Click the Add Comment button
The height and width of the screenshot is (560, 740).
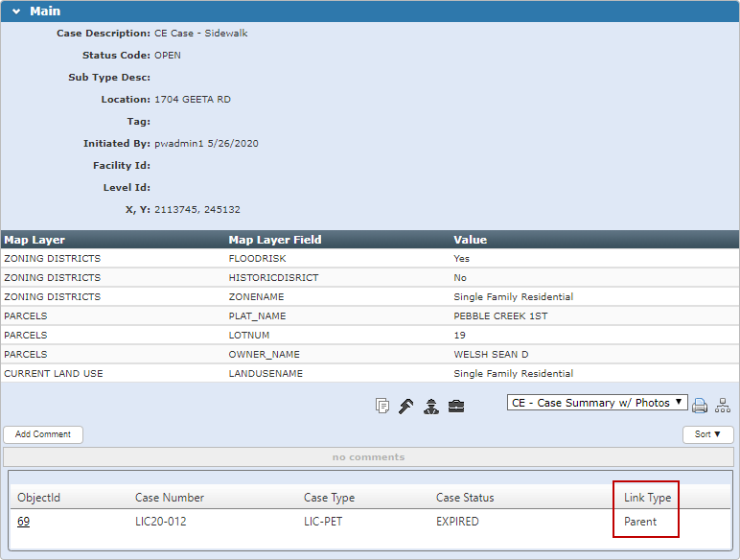click(43, 434)
